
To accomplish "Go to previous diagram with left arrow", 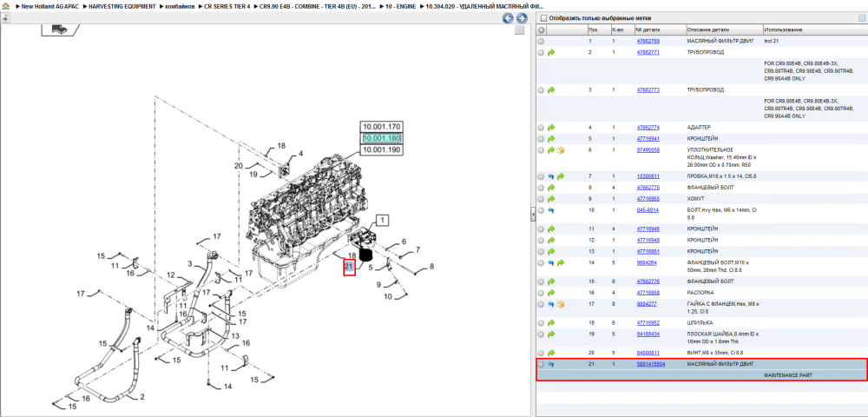I will (507, 18).
